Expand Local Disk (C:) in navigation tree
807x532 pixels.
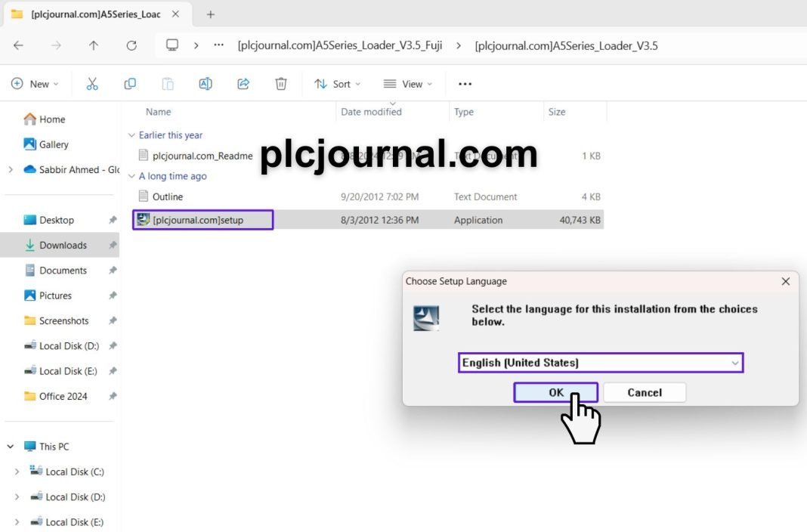(17, 472)
